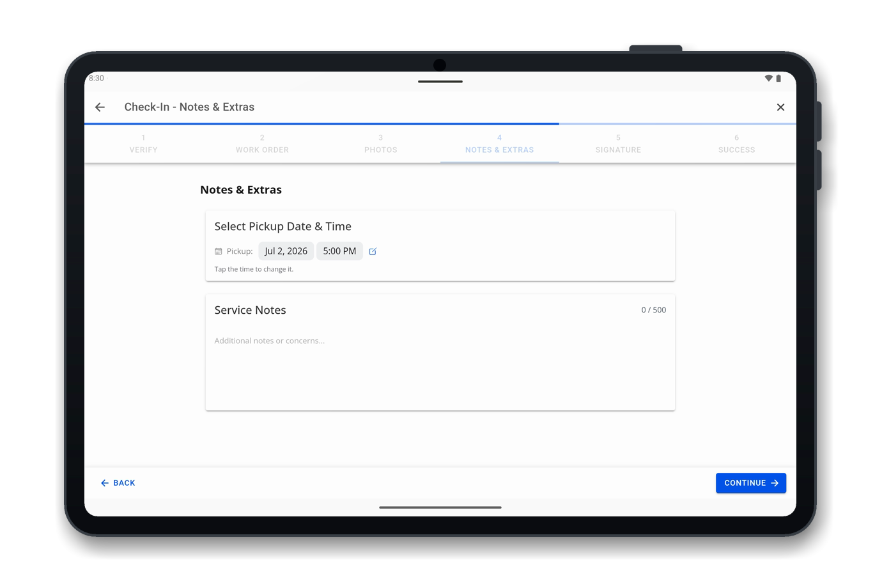This screenshot has height=588, width=882.
Task: Tap the battery status icon
Action: click(x=778, y=78)
